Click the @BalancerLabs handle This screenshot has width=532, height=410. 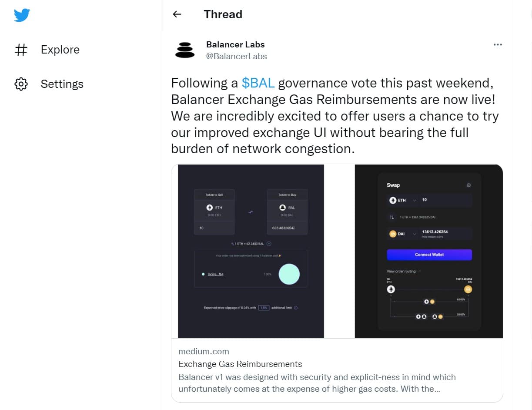pyautogui.click(x=236, y=56)
